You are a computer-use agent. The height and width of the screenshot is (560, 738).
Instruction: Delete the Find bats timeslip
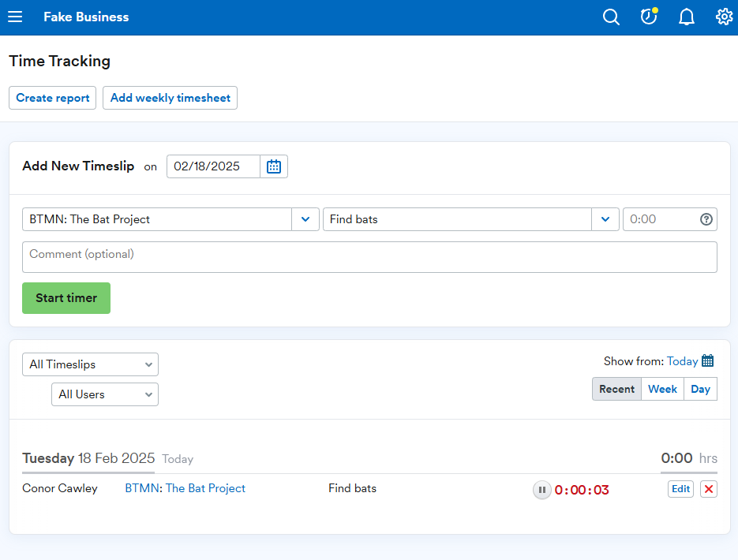pos(708,489)
